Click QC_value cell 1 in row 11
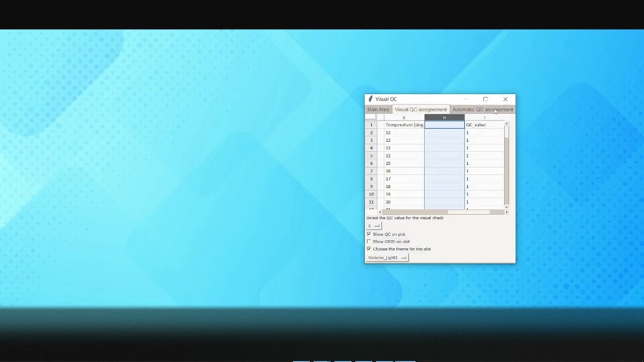 pos(484,202)
